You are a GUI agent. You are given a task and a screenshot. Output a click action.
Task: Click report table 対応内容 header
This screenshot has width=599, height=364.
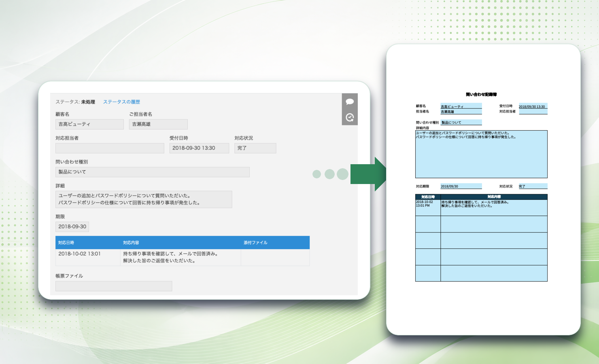tap(494, 197)
